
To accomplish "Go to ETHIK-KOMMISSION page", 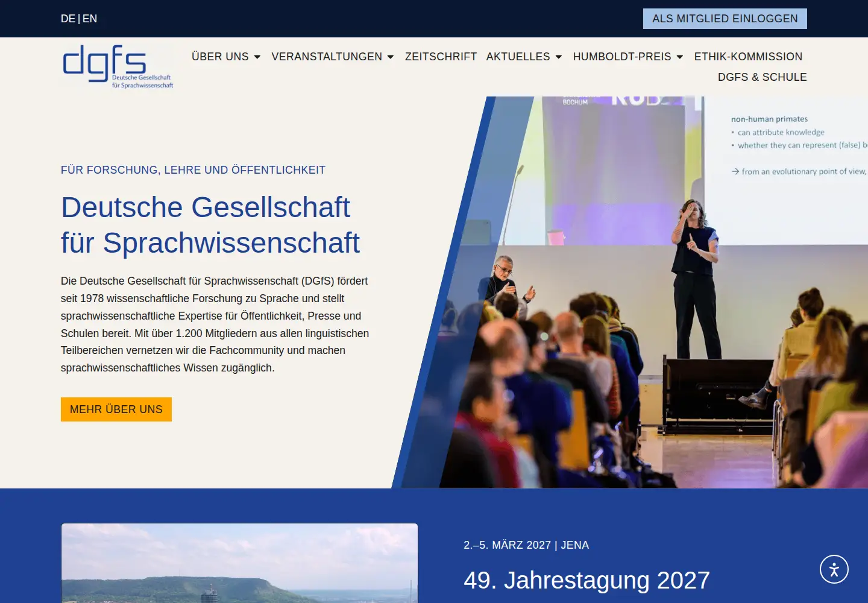I will pos(748,57).
